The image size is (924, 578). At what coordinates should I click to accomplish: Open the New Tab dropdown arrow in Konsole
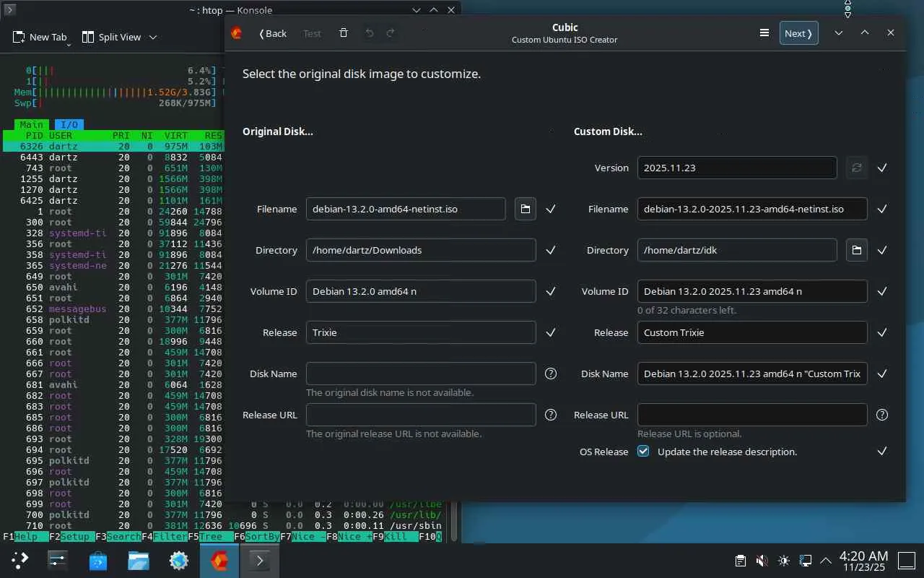point(69,44)
